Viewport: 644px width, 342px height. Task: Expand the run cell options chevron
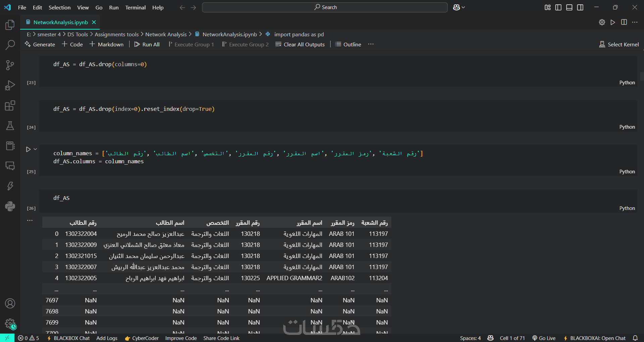tap(35, 149)
